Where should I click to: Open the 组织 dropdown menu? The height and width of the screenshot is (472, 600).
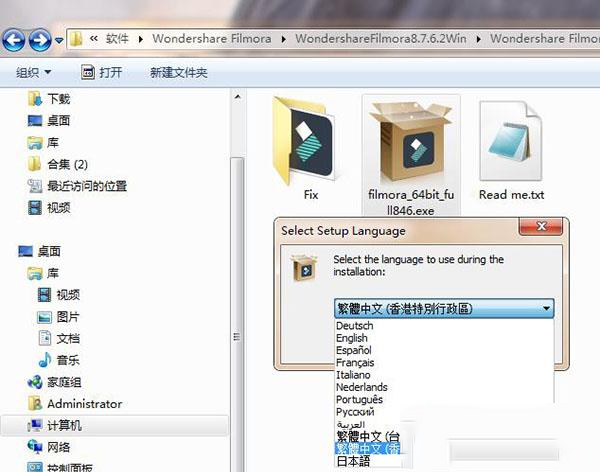(x=32, y=72)
